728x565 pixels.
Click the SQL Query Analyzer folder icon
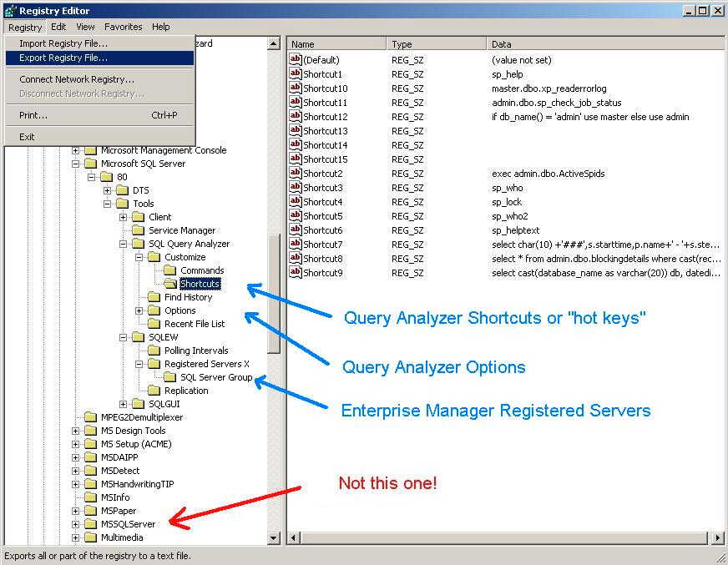click(x=139, y=244)
